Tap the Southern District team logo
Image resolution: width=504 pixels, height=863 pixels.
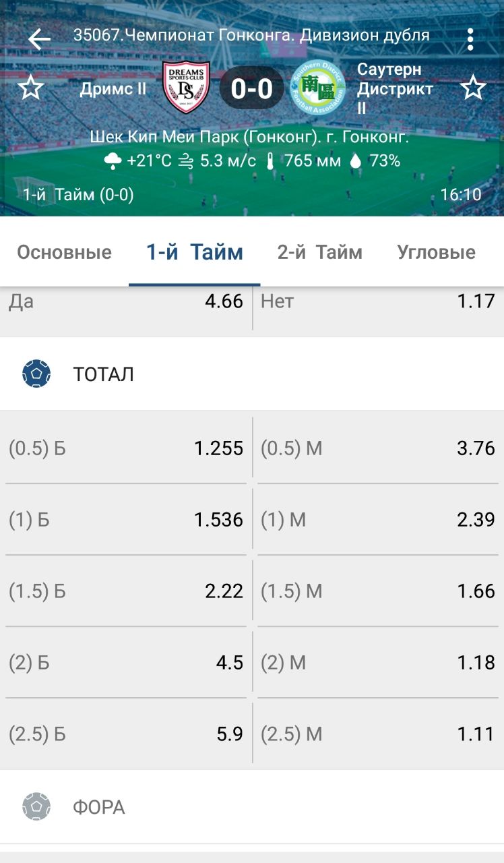[317, 88]
